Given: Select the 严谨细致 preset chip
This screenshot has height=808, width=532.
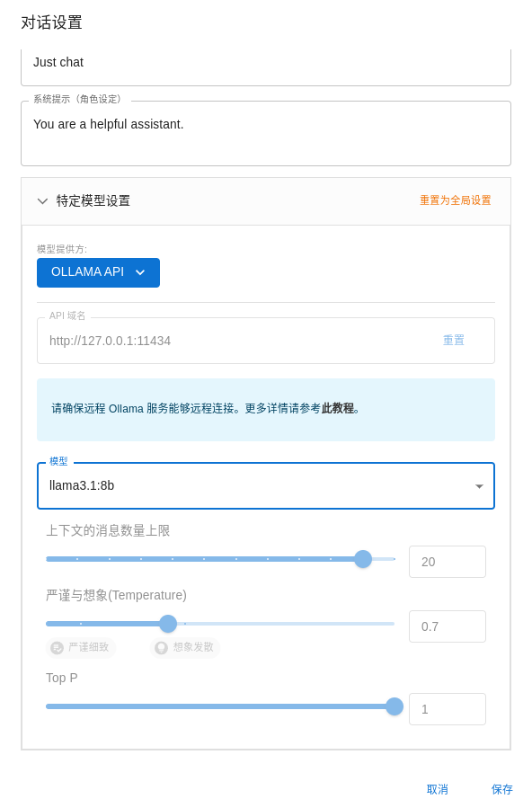Looking at the screenshot, I should tap(81, 647).
